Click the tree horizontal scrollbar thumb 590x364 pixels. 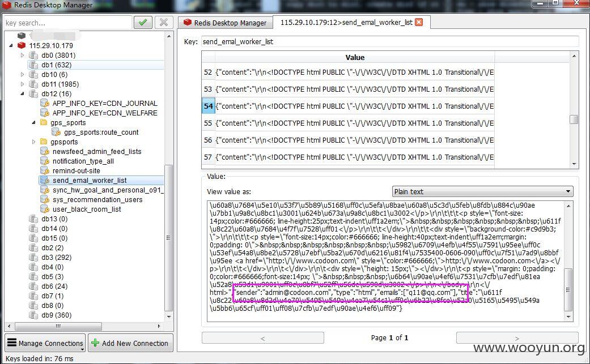tap(58, 326)
